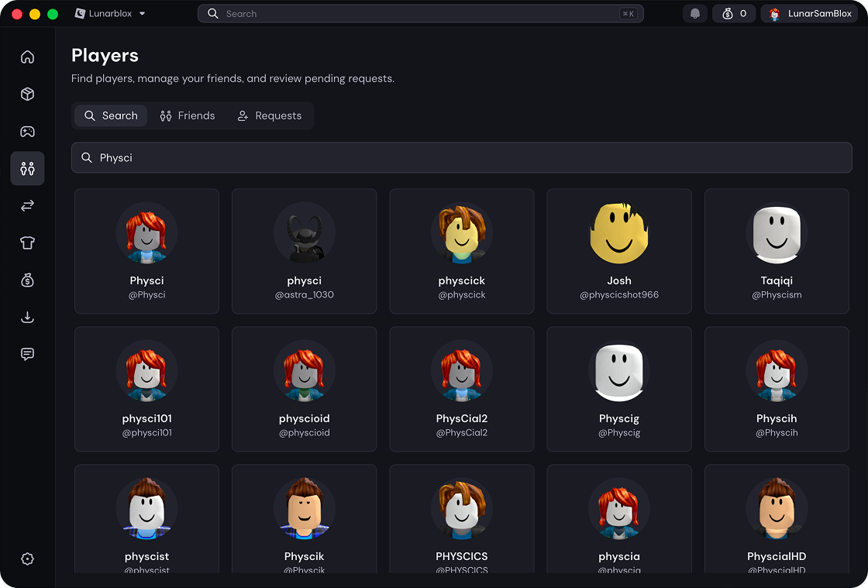Open the PhysCial2 player card

point(462,389)
